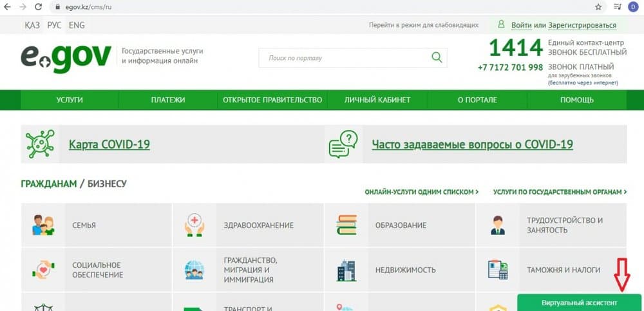The height and width of the screenshot is (311, 644).
Task: Expand Онлайн-услуги одним списком
Action: tap(421, 192)
